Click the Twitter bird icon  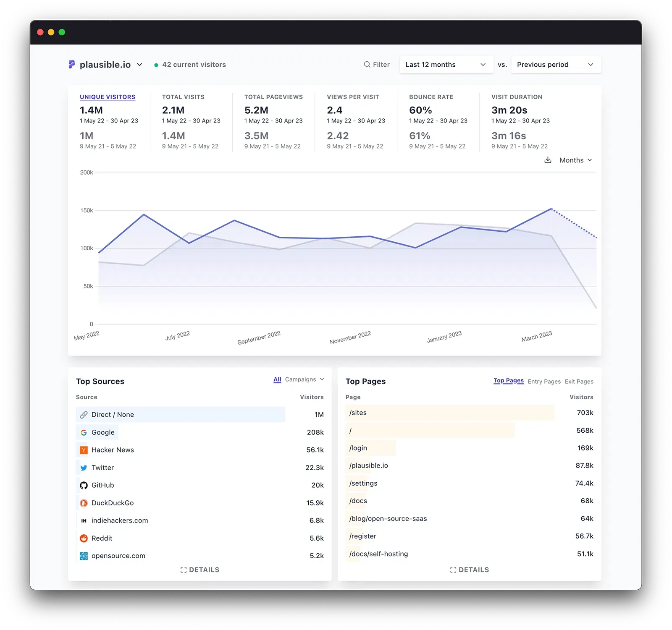(x=84, y=468)
